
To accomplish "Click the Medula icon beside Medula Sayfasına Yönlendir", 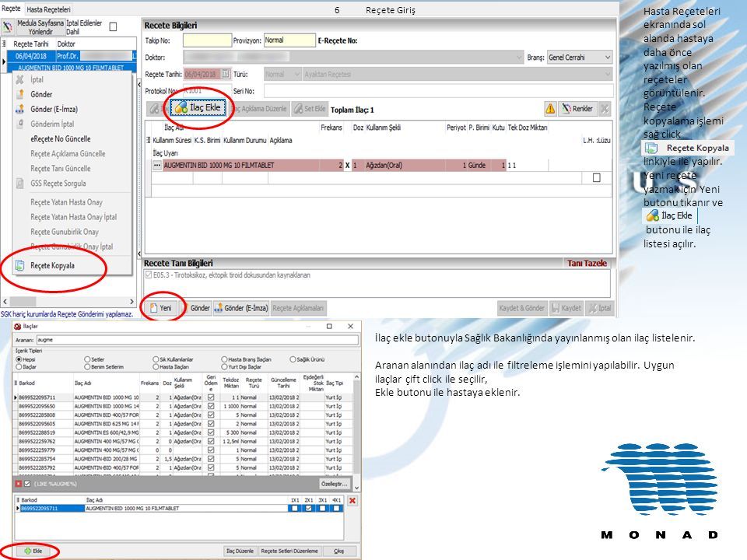I will point(8,26).
